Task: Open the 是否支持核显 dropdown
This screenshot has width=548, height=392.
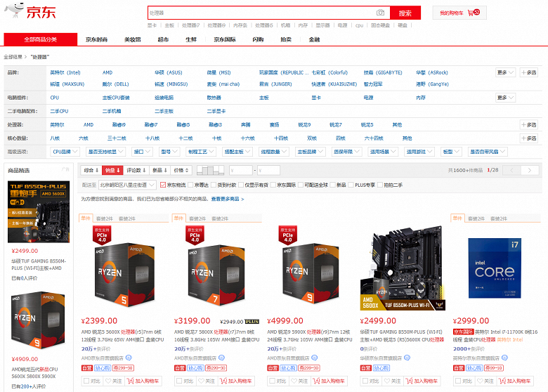Action: pos(105,152)
